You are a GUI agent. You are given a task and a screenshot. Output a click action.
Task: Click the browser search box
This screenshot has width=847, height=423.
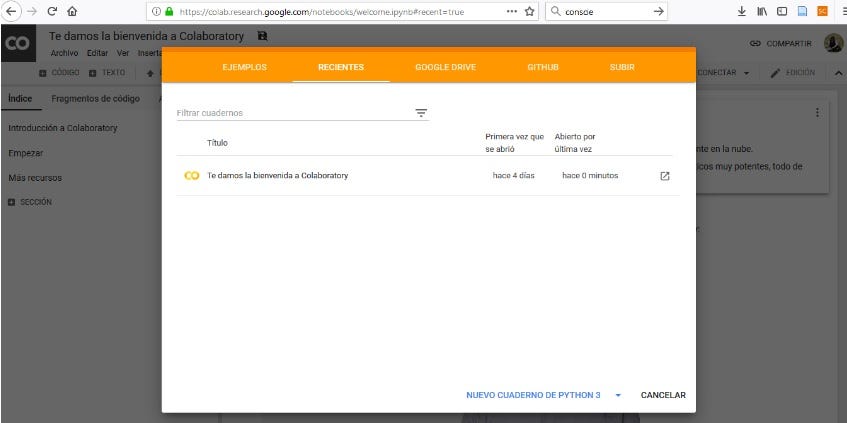point(606,11)
